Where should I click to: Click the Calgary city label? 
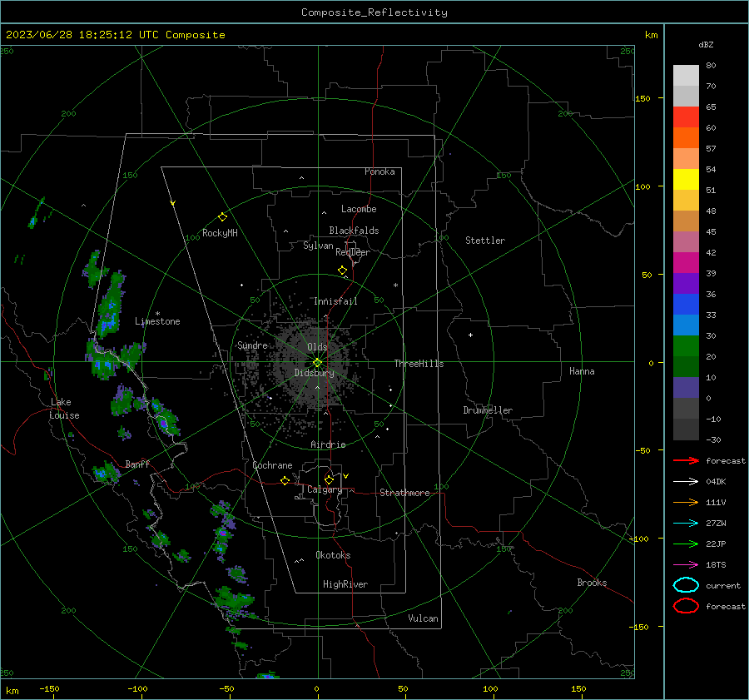click(x=325, y=489)
